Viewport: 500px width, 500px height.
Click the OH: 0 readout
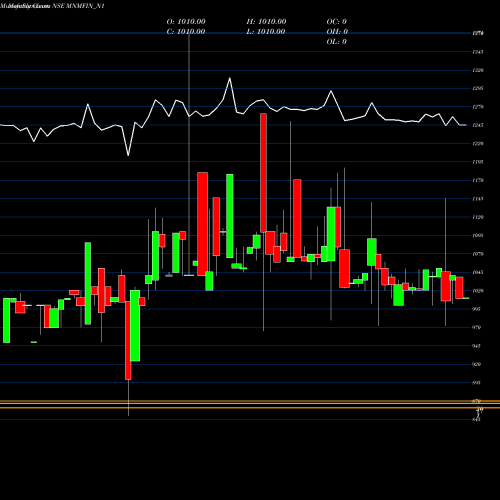click(337, 32)
